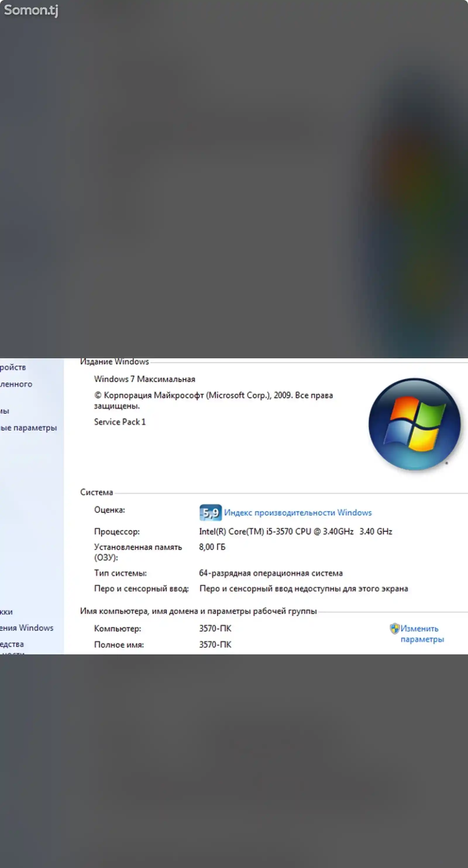Select installed memory value '8,00 ГБ'
This screenshot has height=868, width=468.
212,547
